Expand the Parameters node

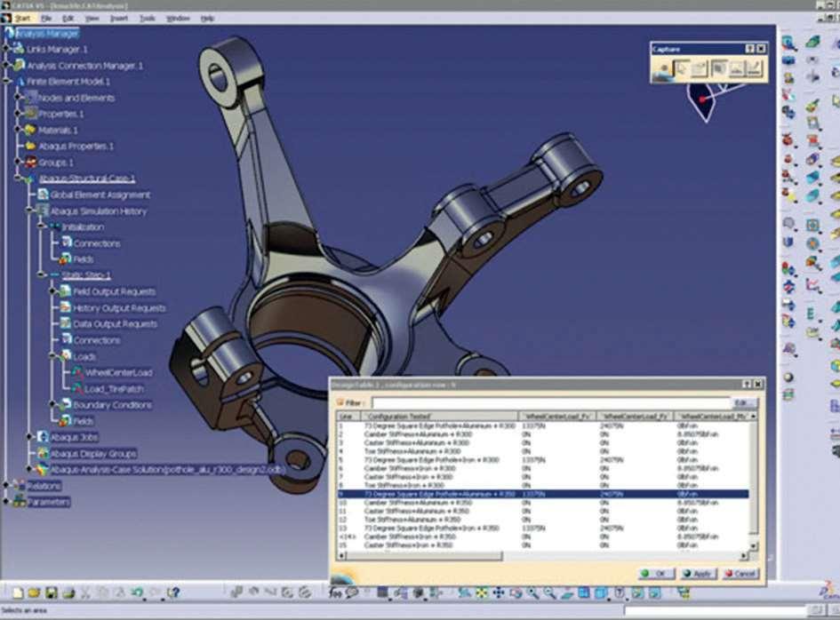point(6,502)
